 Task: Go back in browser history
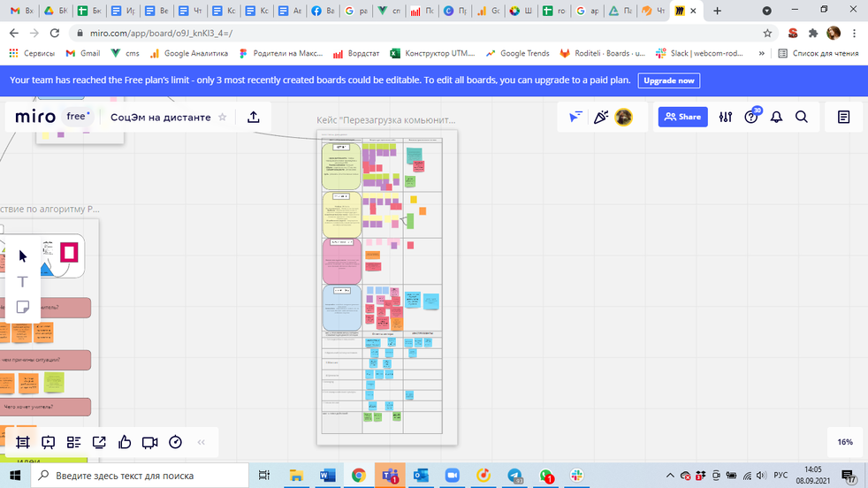14,34
